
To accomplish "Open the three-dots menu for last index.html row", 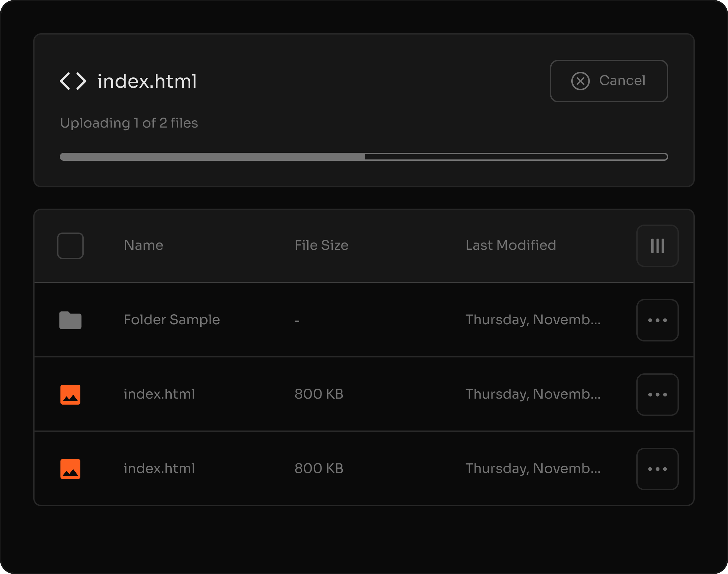I will pyautogui.click(x=657, y=468).
